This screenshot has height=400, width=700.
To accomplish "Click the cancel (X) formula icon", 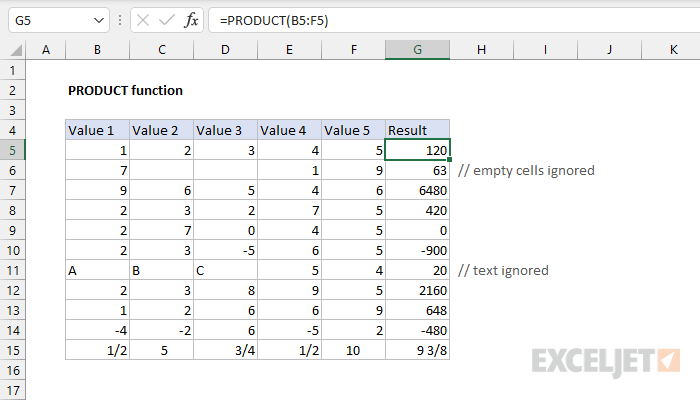I will [x=143, y=21].
